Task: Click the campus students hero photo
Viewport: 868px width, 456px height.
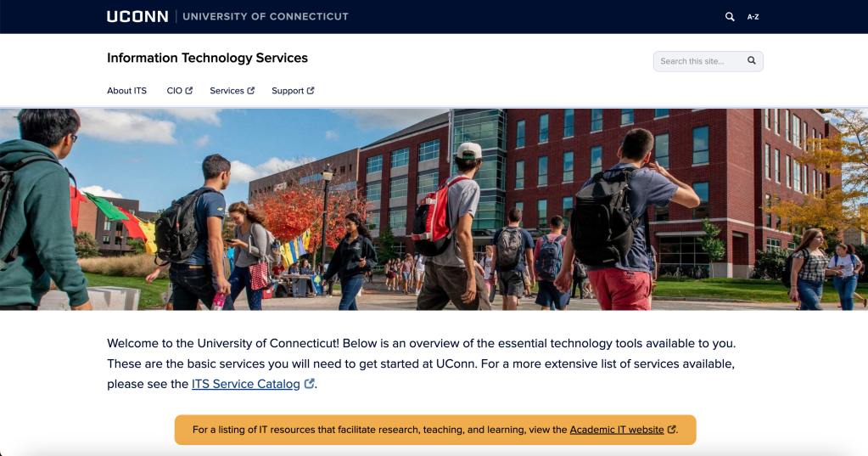Action: click(x=434, y=208)
